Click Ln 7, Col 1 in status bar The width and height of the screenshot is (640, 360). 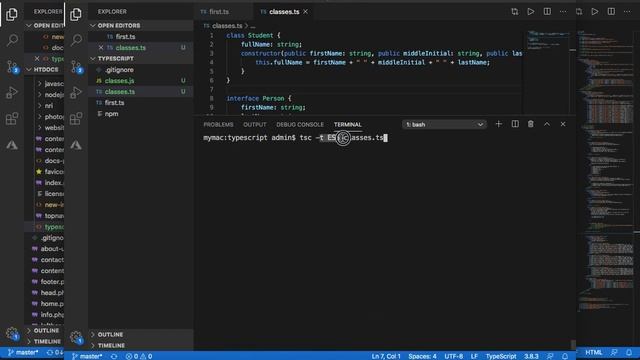pyautogui.click(x=386, y=356)
